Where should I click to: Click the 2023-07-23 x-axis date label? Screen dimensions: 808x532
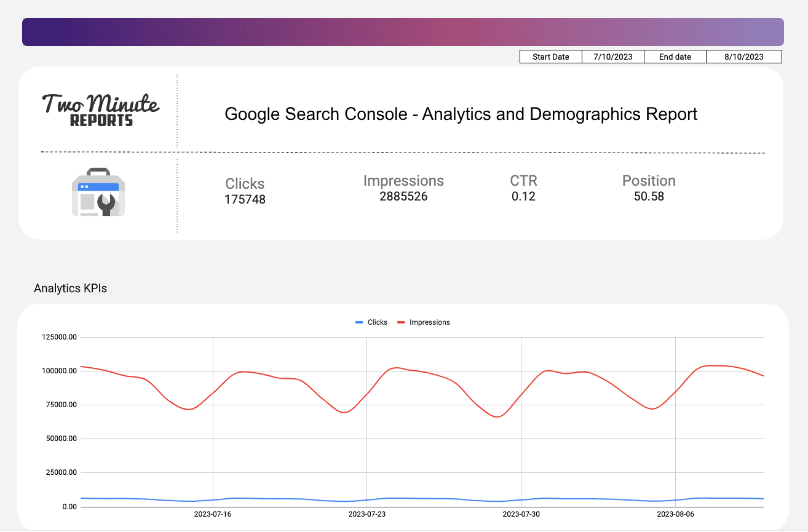tap(367, 514)
